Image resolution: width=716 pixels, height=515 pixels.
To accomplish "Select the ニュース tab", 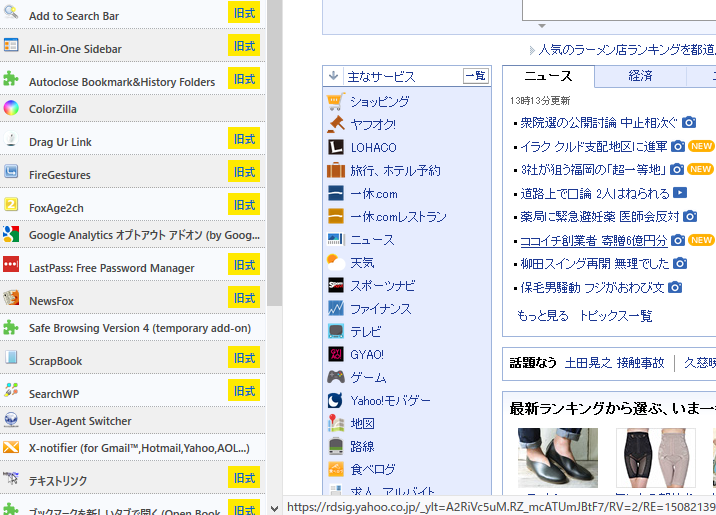I will click(548, 76).
